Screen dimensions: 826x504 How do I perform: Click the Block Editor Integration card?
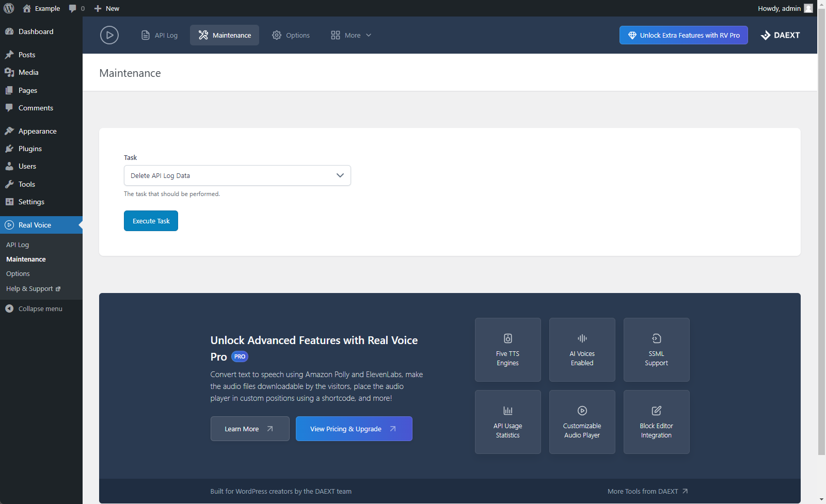pyautogui.click(x=657, y=422)
